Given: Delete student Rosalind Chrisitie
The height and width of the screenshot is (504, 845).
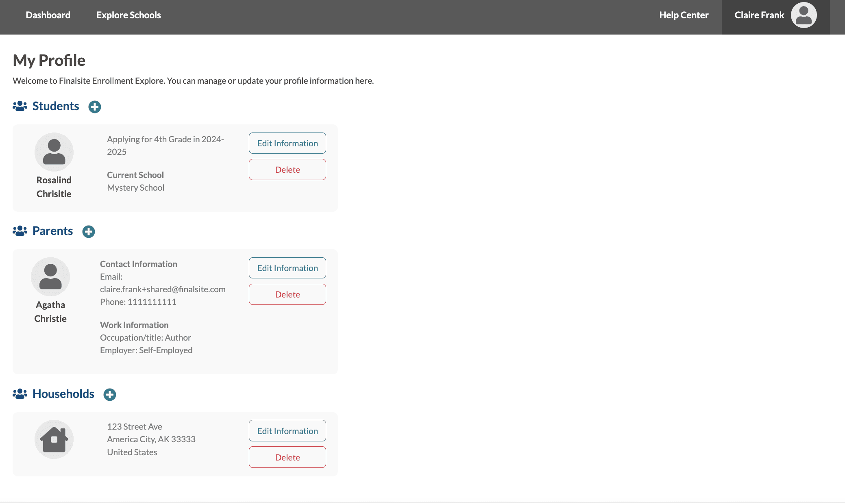Looking at the screenshot, I should tap(287, 169).
